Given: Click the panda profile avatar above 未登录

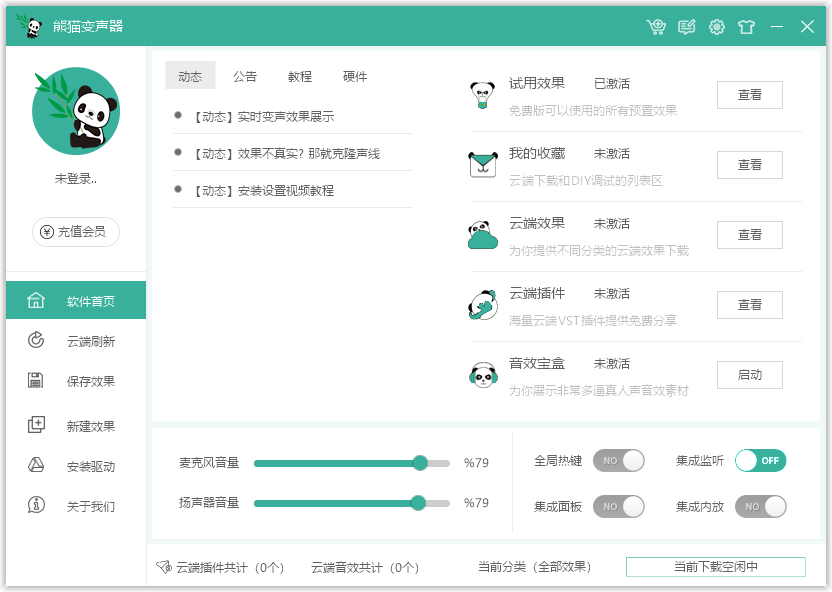Looking at the screenshot, I should pyautogui.click(x=76, y=112).
